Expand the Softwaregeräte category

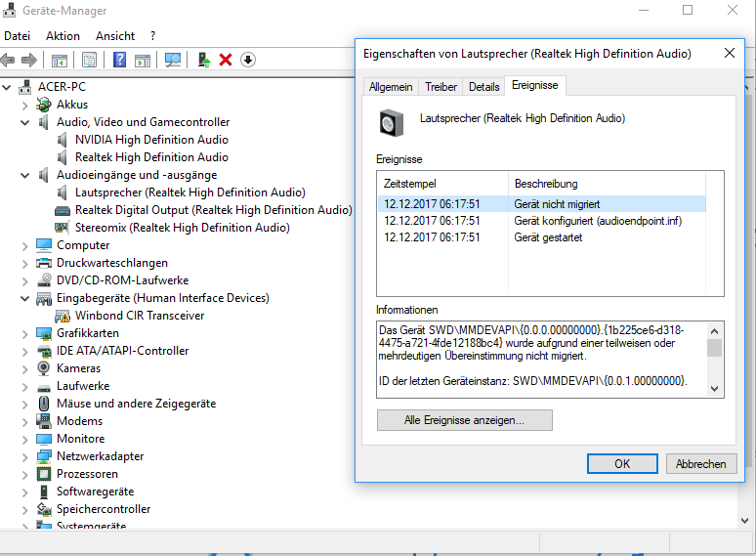pyautogui.click(x=25, y=492)
